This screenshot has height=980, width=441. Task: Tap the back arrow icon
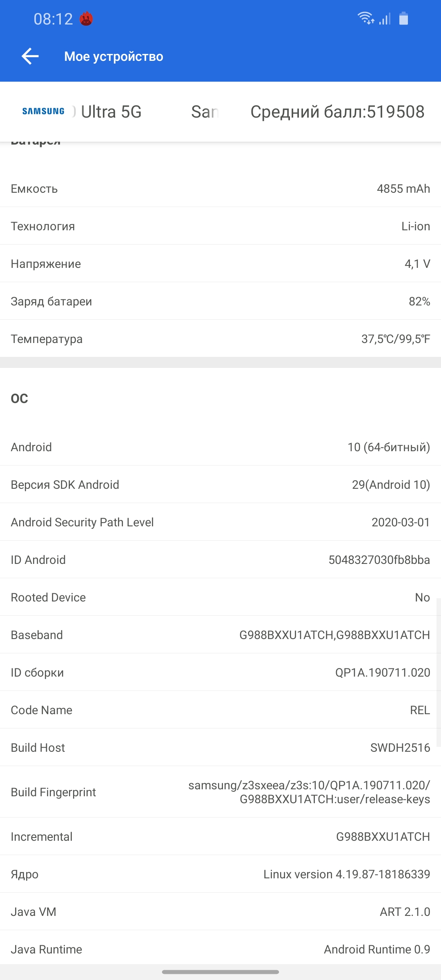coord(30,56)
